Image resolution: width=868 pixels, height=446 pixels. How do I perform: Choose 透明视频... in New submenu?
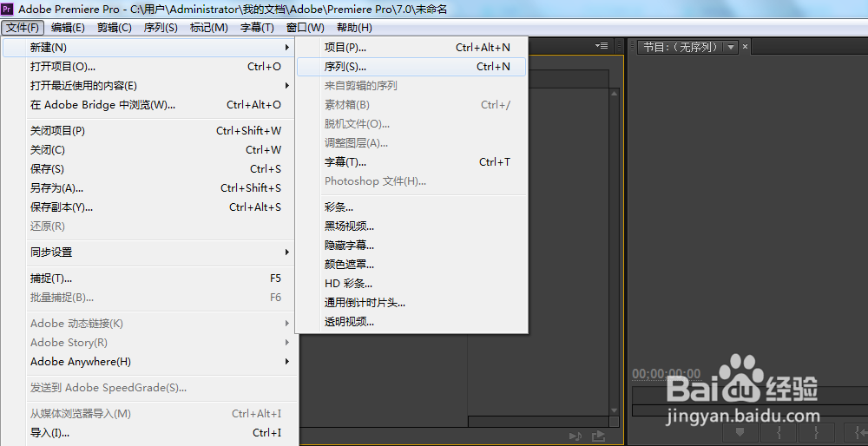point(411,322)
